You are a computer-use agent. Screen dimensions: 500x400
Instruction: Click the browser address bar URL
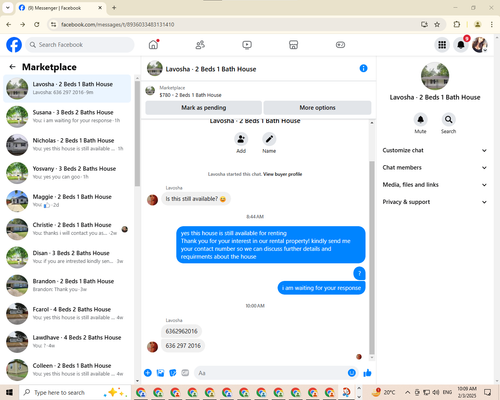pos(118,24)
